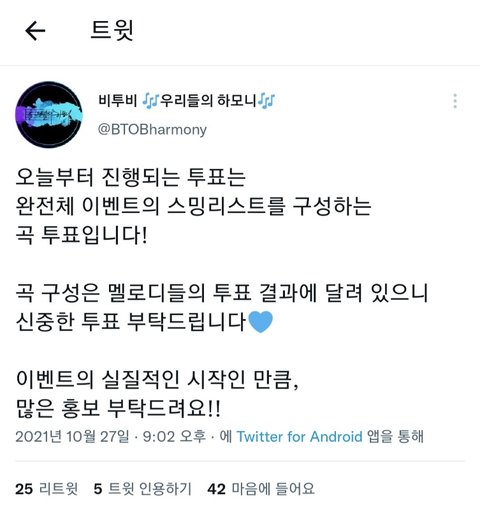Click the 마음에 들어요 label next to 42
Image resolution: width=480 pixels, height=510 pixels.
pos(273,489)
